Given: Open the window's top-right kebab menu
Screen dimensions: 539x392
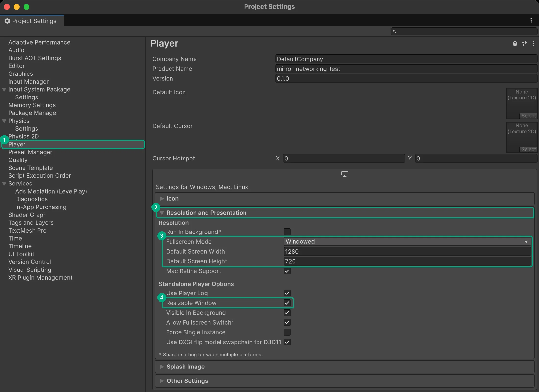Looking at the screenshot, I should point(531,20).
